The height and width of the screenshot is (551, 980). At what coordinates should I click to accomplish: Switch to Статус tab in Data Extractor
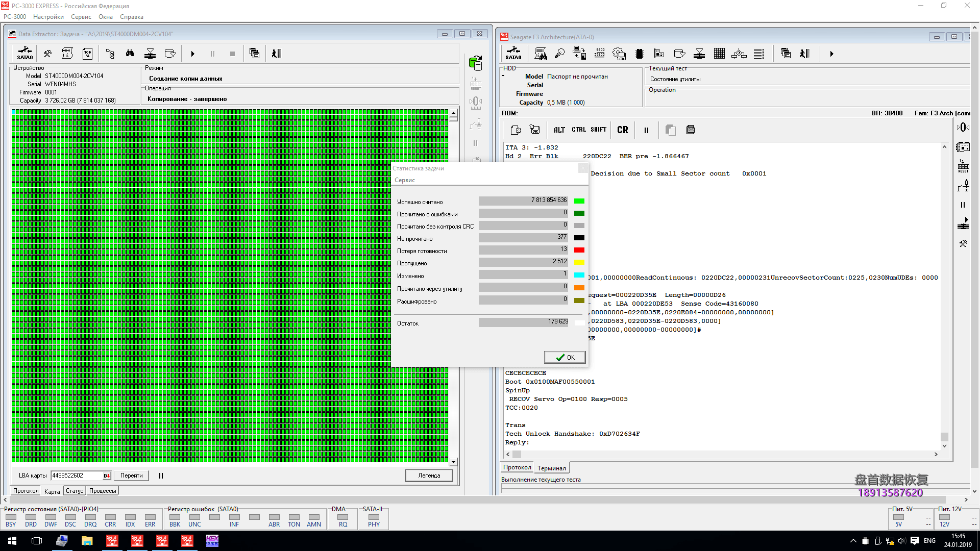click(75, 491)
